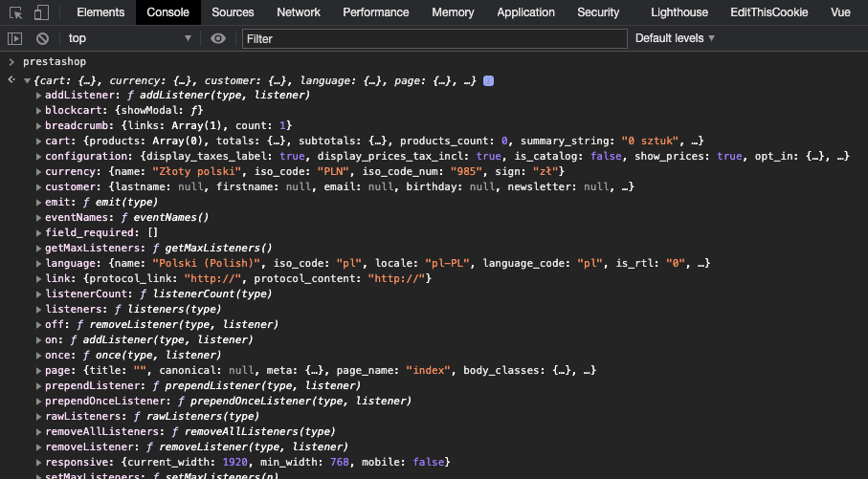Click the "0 sztuk" summary string
This screenshot has height=479, width=868.
(650, 142)
